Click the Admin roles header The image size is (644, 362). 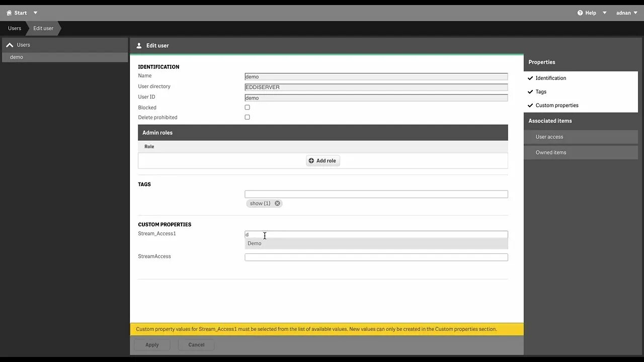(x=323, y=133)
